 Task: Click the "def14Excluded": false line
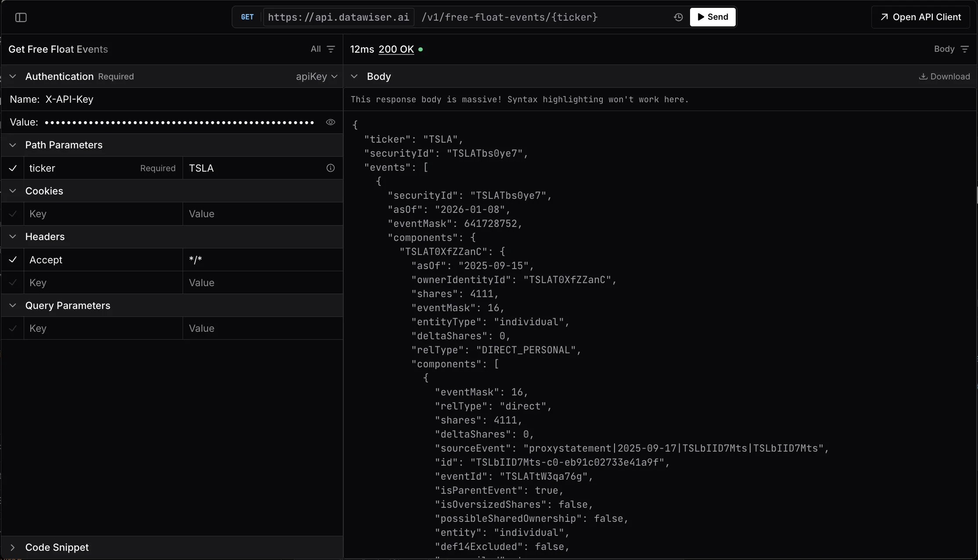coord(502,547)
